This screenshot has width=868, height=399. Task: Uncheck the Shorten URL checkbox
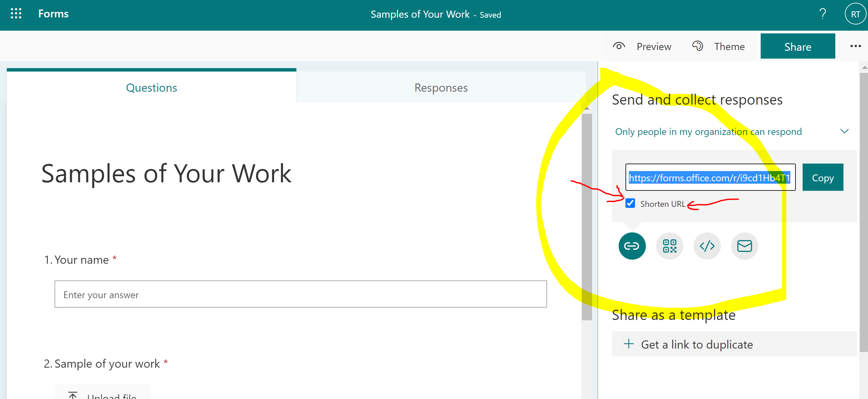tap(630, 203)
